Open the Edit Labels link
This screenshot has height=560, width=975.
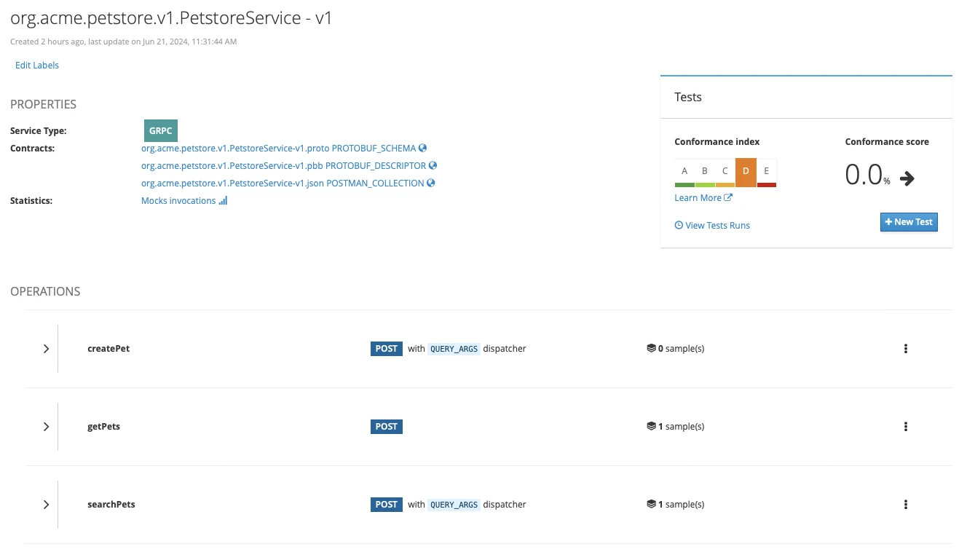[x=37, y=66]
